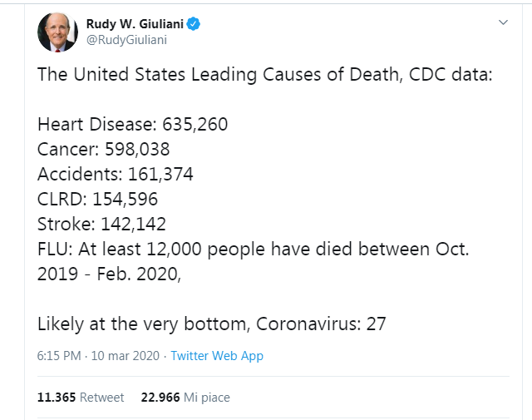Screen dimensions: 532x420
Task: Click the 6:15 PM timestamp
Action: click(59, 356)
